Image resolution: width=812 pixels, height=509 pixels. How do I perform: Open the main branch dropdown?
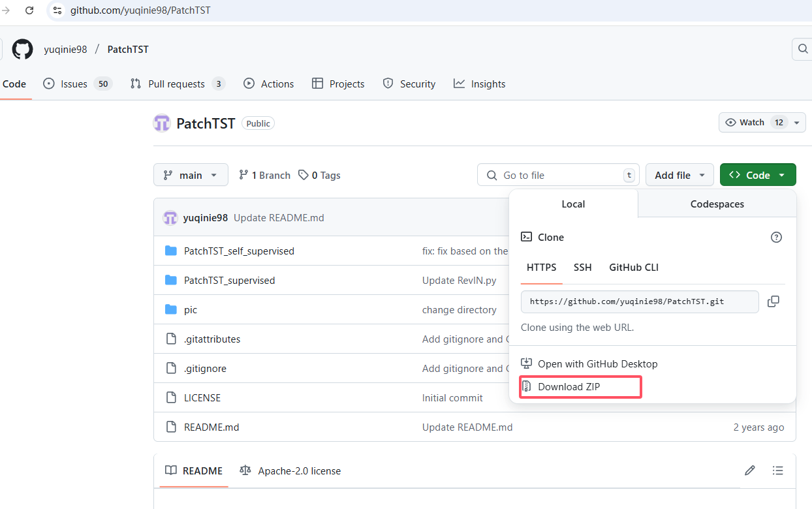click(x=191, y=174)
